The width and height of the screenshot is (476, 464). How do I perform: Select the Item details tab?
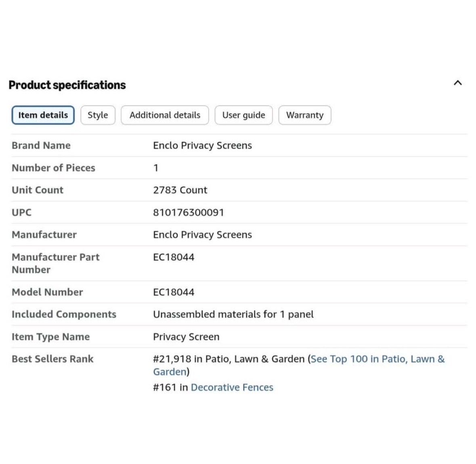(x=43, y=115)
